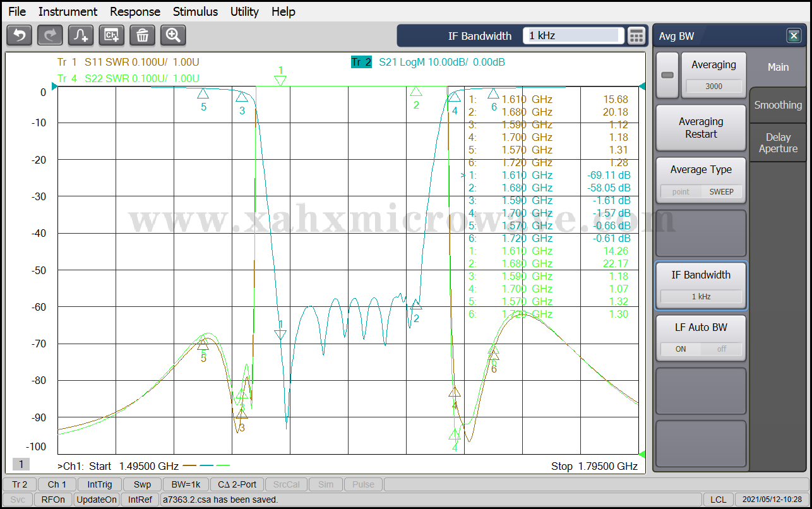Click marker 1 triangle at top of plot

pyautogui.click(x=280, y=80)
